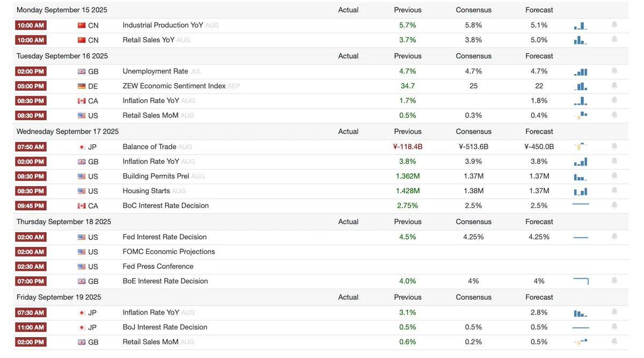Open mini chart for Japan Balance of Trade

pos(581,147)
